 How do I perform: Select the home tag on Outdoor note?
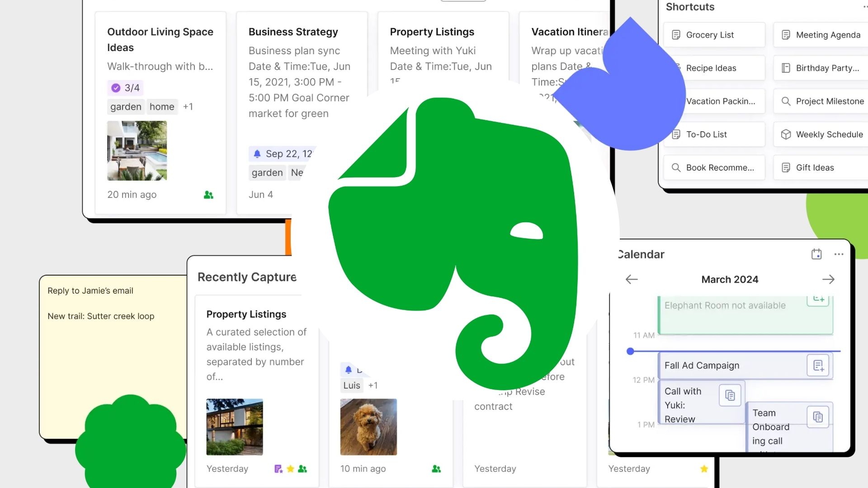click(162, 107)
